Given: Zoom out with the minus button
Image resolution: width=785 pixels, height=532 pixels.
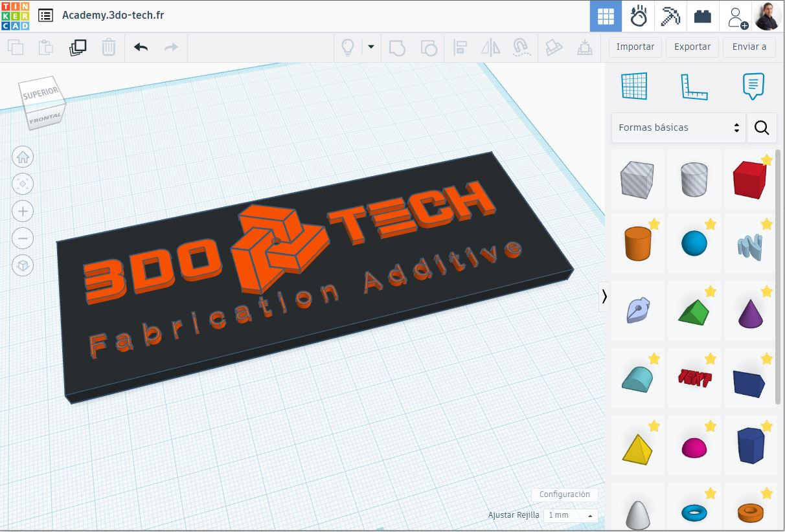Looking at the screenshot, I should 23,238.
